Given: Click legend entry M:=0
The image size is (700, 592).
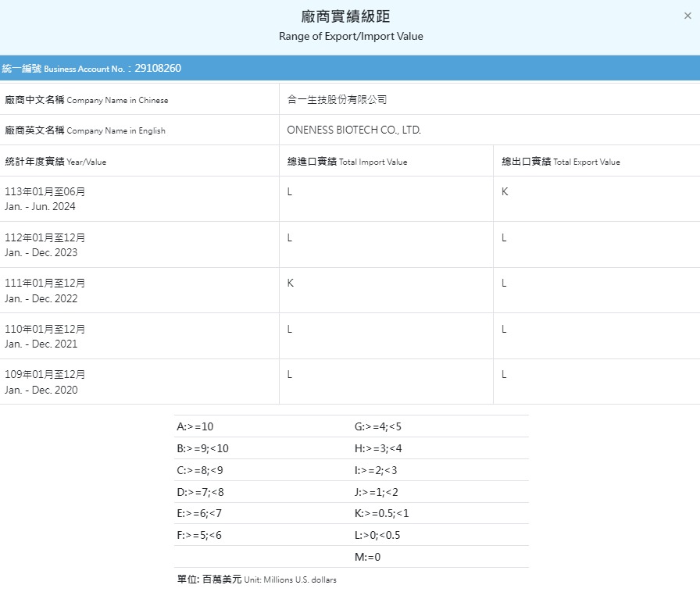Looking at the screenshot, I should (367, 557).
